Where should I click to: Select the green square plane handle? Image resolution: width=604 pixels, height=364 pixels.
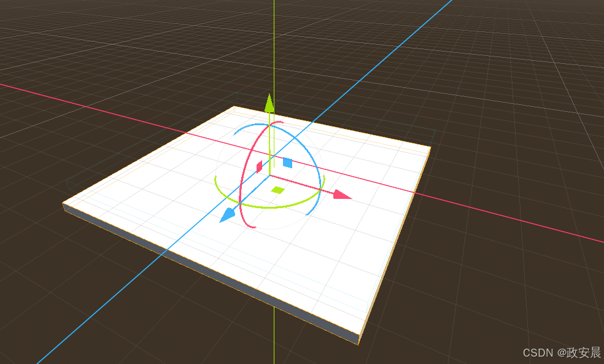(277, 190)
